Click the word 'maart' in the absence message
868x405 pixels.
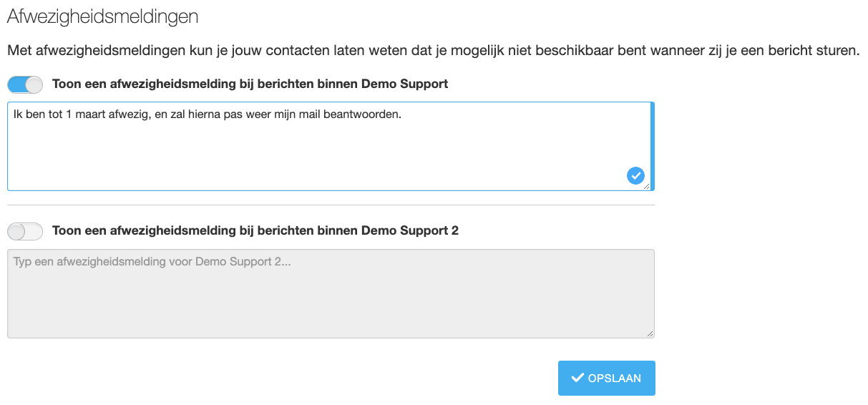tap(100, 114)
